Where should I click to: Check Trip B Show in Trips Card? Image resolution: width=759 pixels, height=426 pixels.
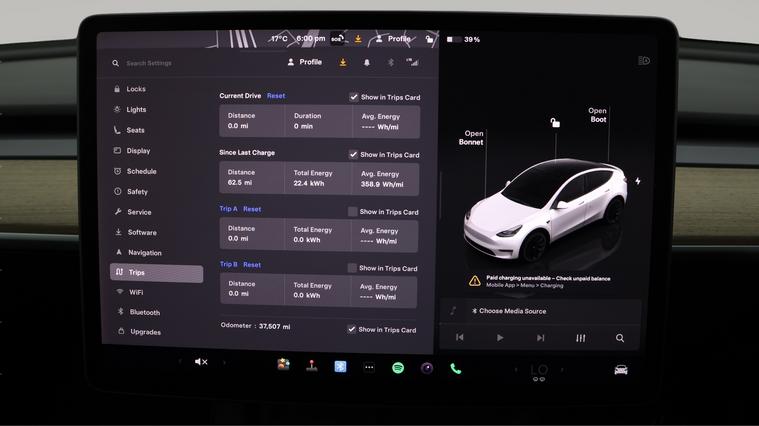(352, 268)
